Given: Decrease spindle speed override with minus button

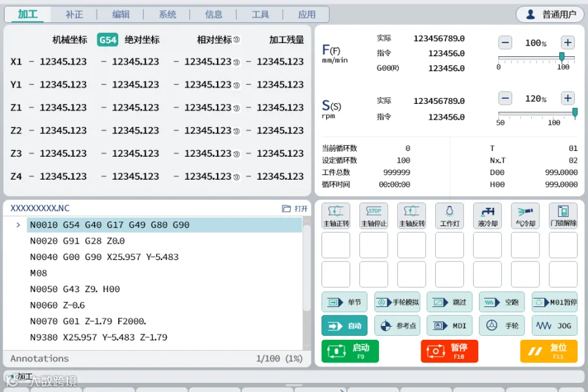Looking at the screenshot, I should (x=505, y=98).
